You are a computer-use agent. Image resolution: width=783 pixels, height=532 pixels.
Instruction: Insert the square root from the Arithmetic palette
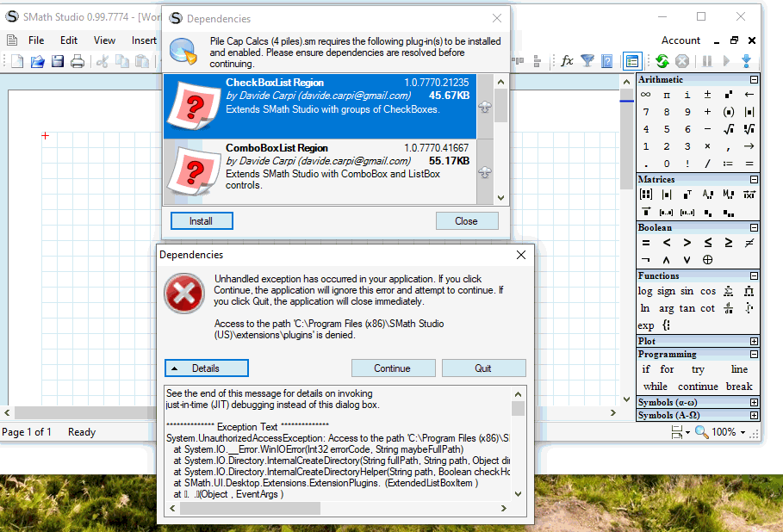click(730, 127)
